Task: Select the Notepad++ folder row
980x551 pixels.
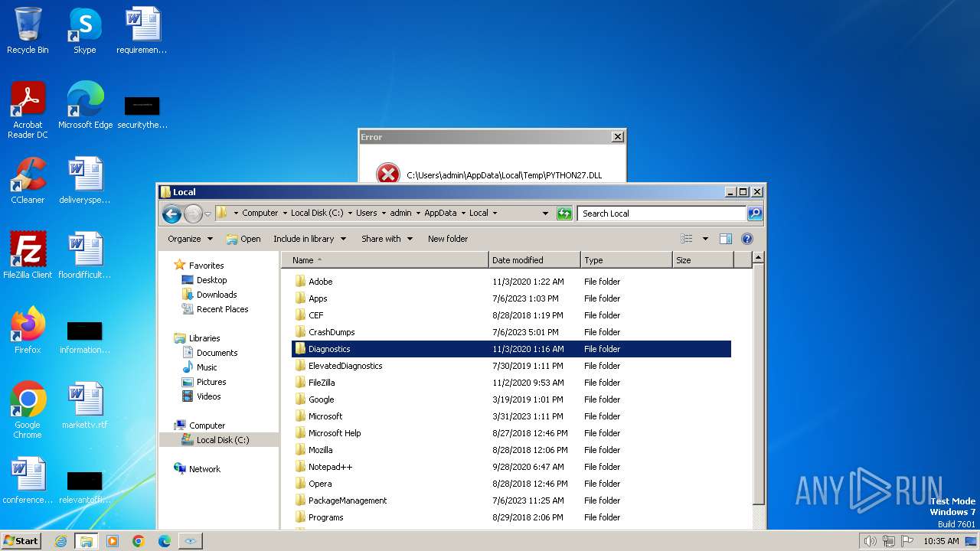Action: pos(511,467)
